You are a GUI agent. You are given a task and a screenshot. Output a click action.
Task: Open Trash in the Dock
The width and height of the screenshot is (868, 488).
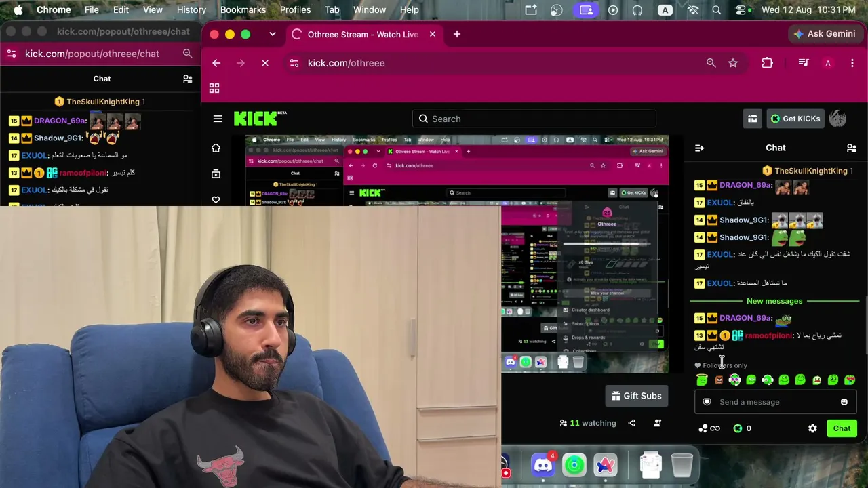pos(682,465)
